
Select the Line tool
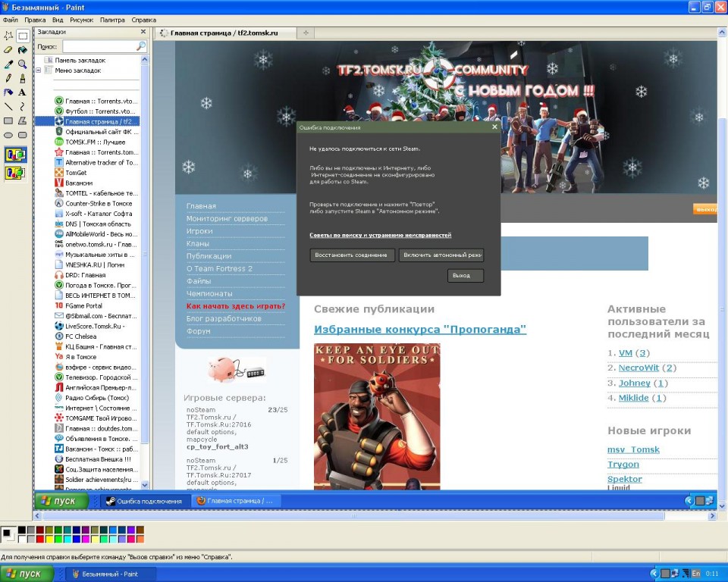point(8,106)
